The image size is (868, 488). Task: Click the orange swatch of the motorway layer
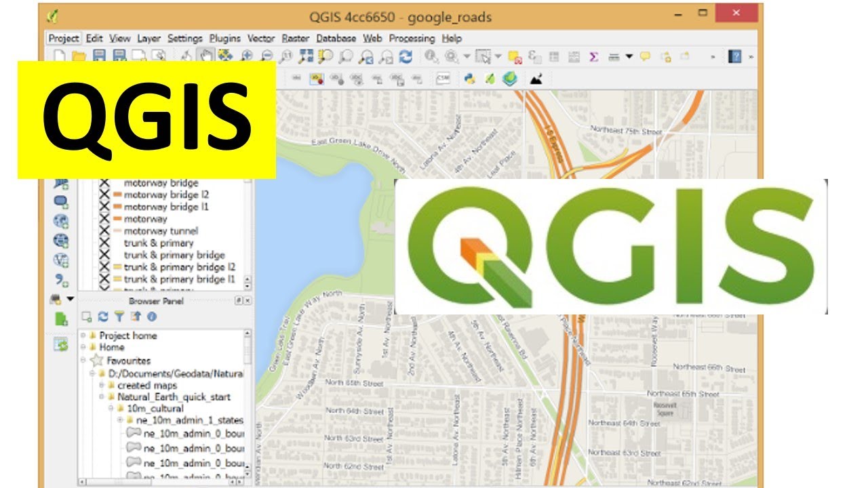click(116, 219)
